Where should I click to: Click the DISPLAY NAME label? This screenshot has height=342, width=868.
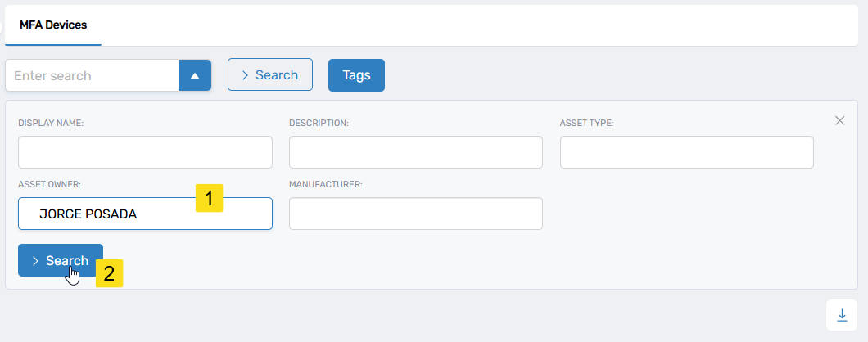pyautogui.click(x=51, y=123)
